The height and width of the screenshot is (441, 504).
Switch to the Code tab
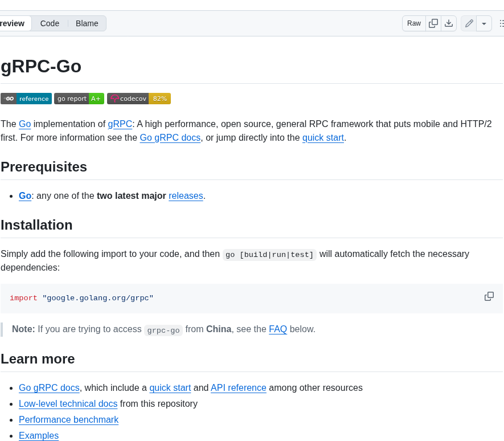[50, 23]
